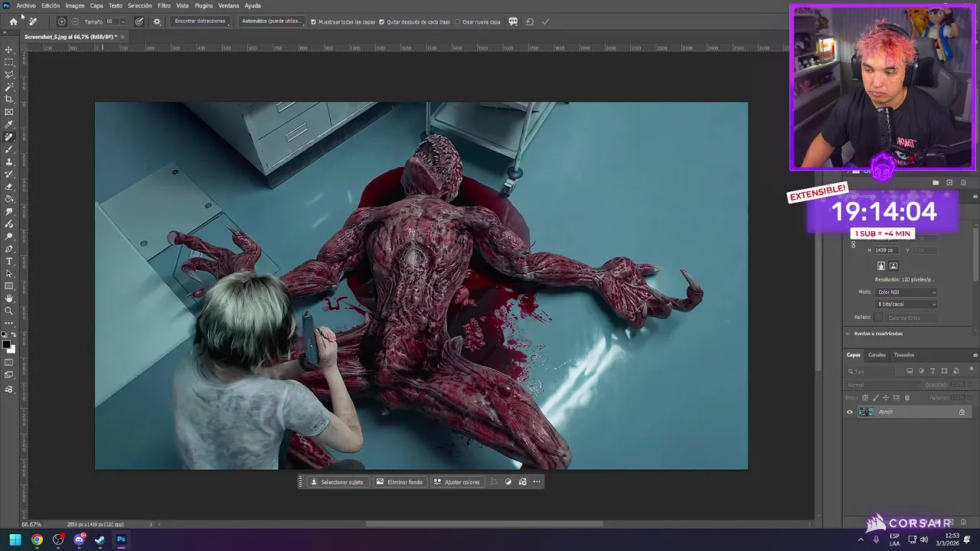
Task: Commit changes with the checkmark icon
Action: (546, 21)
